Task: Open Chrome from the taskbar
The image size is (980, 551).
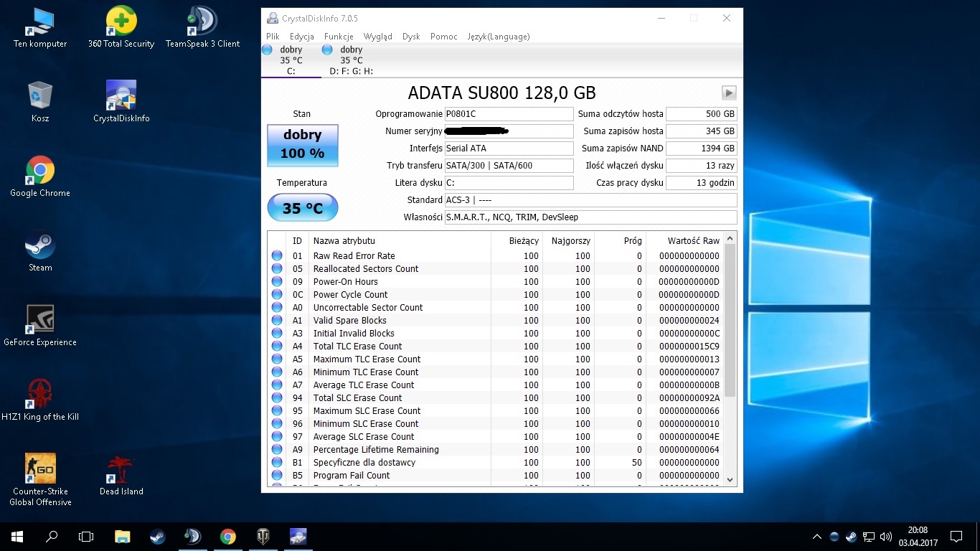Action: click(x=227, y=536)
